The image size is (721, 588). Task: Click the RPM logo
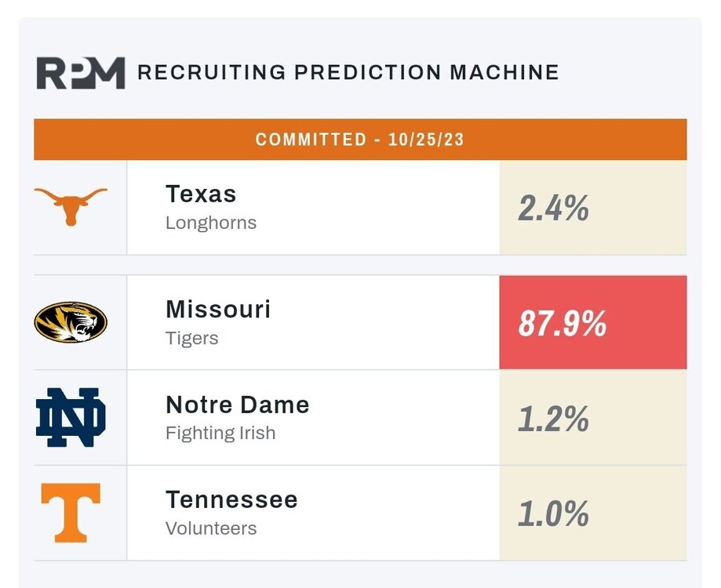pyautogui.click(x=81, y=73)
